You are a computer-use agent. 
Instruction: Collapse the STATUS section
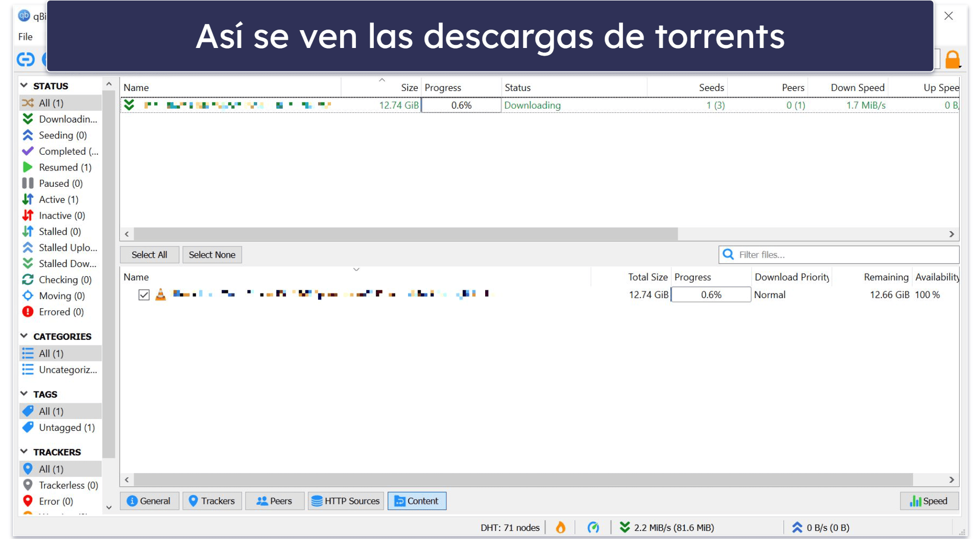pyautogui.click(x=23, y=86)
